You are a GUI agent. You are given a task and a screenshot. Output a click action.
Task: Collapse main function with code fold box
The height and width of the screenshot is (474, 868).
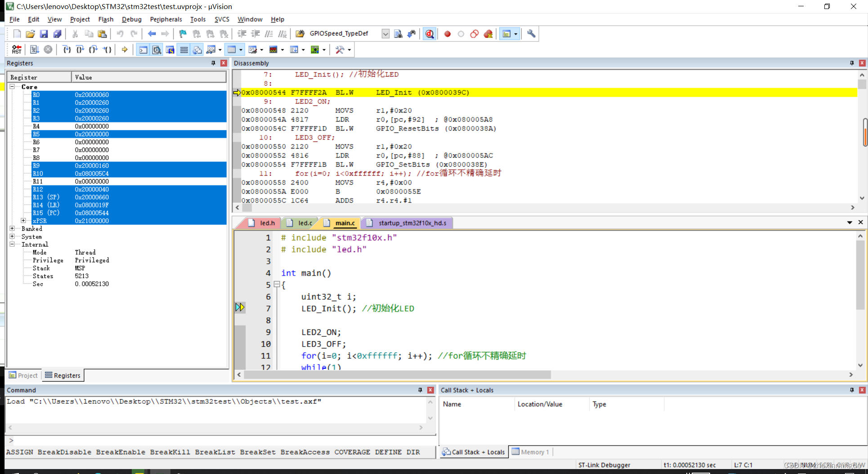[277, 284]
